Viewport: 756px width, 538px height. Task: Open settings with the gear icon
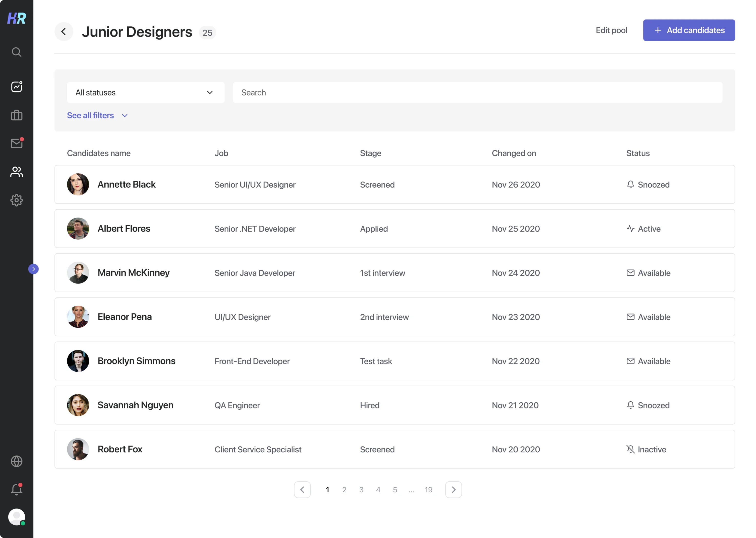coord(16,200)
